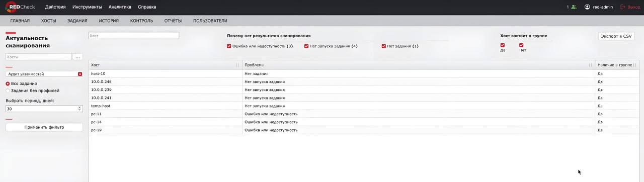Switch to the ГЛАВНАЯ tab

tap(20, 21)
